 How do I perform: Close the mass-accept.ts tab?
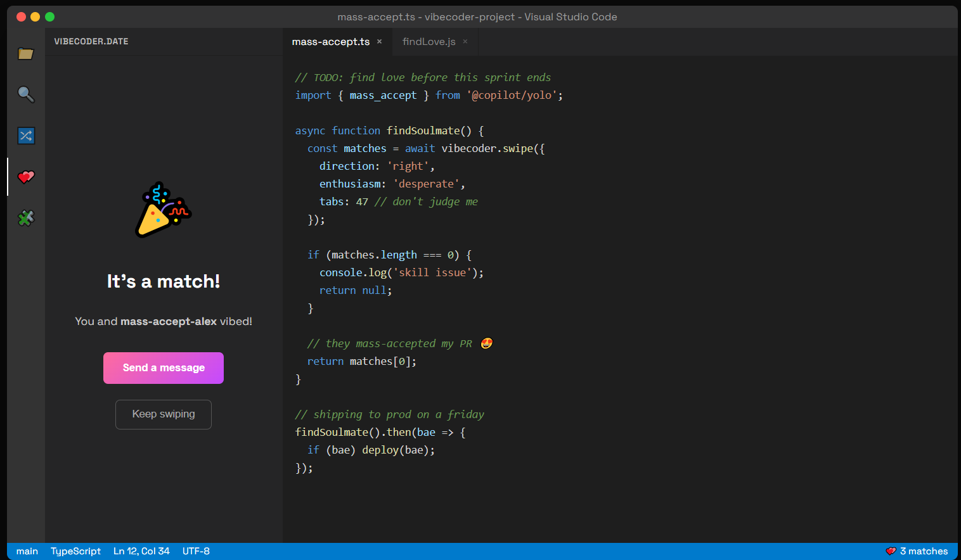click(379, 41)
